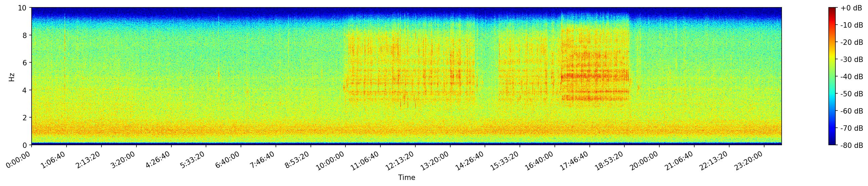Click the 'Hz' y-axis title
The width and height of the screenshot is (868, 186).
pyautogui.click(x=12, y=76)
